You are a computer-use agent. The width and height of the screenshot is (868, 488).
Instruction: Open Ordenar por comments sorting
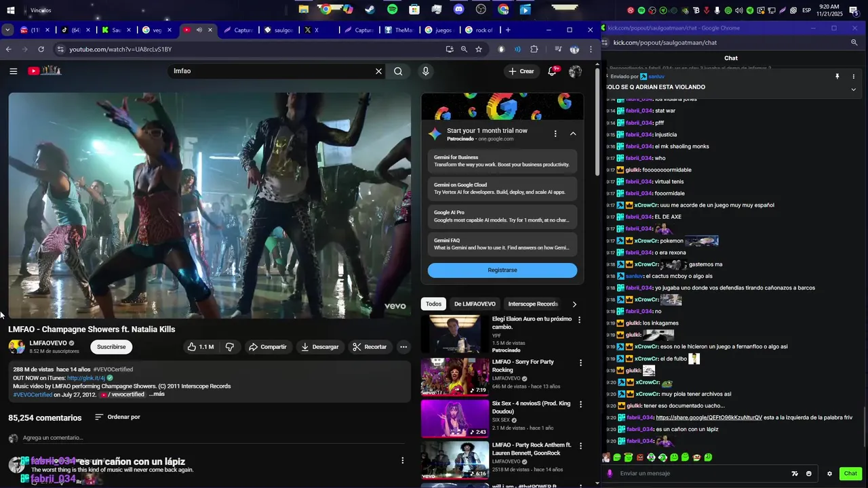[x=117, y=418]
